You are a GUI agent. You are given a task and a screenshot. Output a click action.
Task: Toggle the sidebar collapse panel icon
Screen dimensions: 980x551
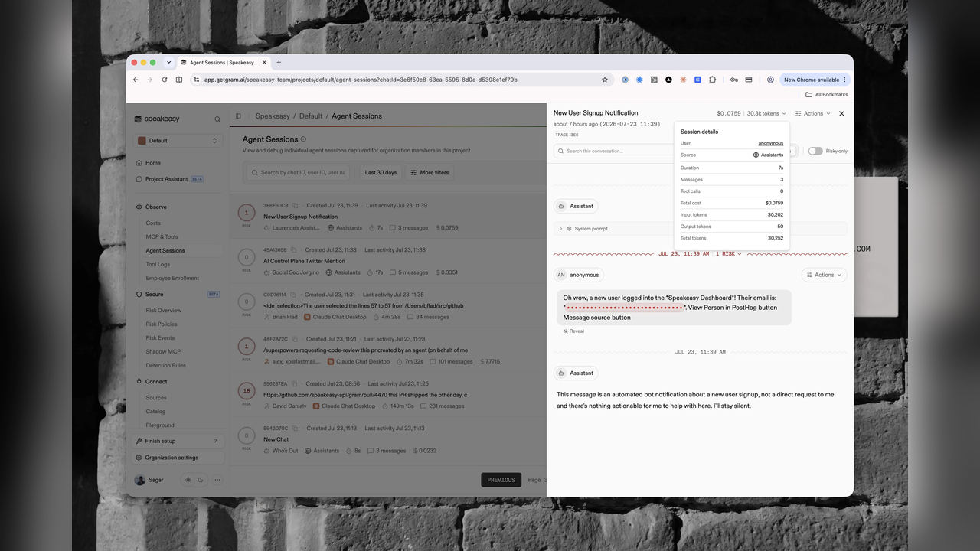pos(238,116)
